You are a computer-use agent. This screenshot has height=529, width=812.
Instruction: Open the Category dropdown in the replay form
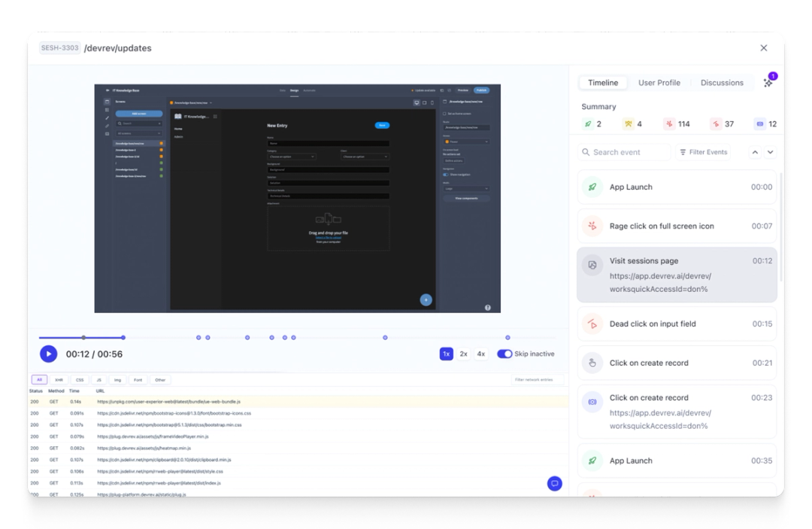291,157
